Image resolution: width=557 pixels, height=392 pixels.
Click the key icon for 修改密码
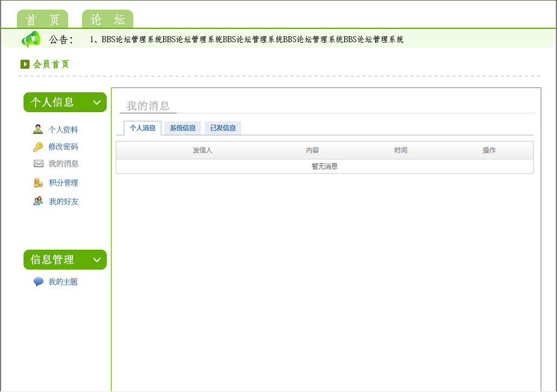tap(38, 147)
